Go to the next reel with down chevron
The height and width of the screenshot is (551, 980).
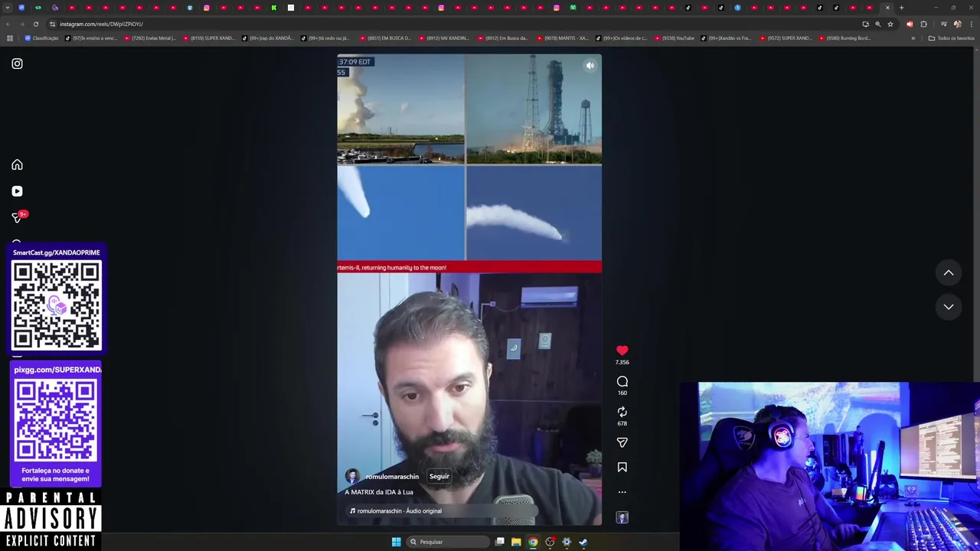(x=949, y=306)
